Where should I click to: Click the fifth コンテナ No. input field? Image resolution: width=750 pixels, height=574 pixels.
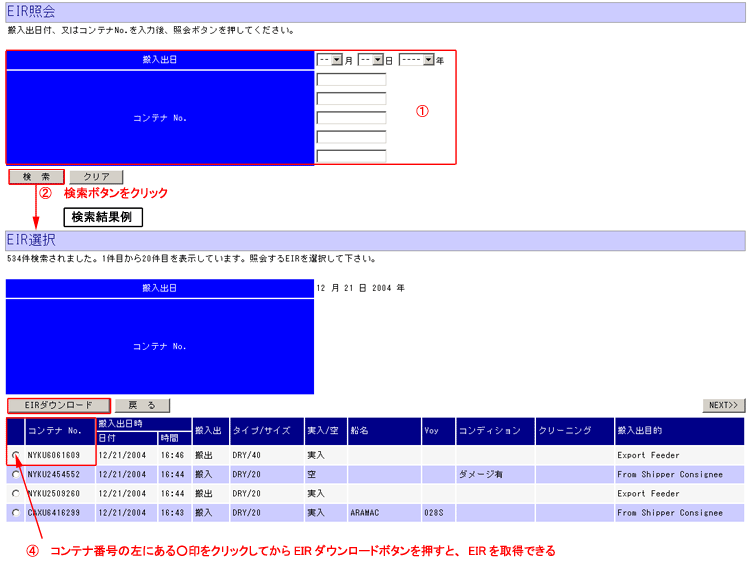(x=351, y=155)
